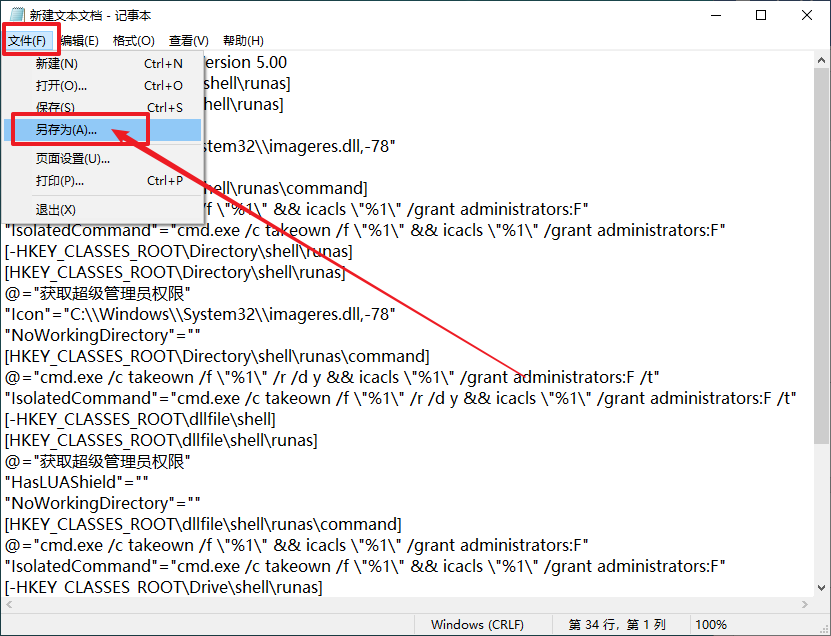Open the 编辑 (Edit) menu
The width and height of the screenshot is (831, 636).
[79, 41]
